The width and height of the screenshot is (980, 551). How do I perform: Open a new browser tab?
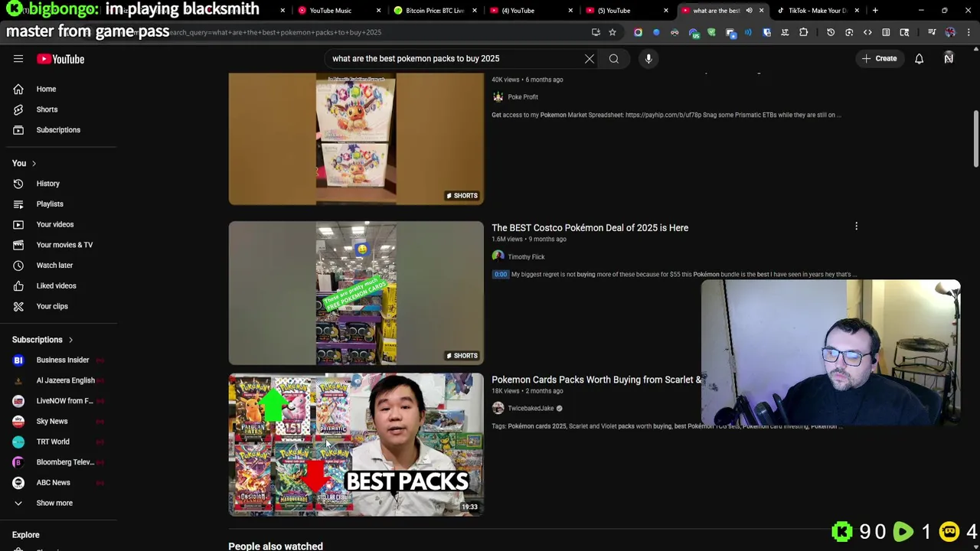[x=875, y=11]
